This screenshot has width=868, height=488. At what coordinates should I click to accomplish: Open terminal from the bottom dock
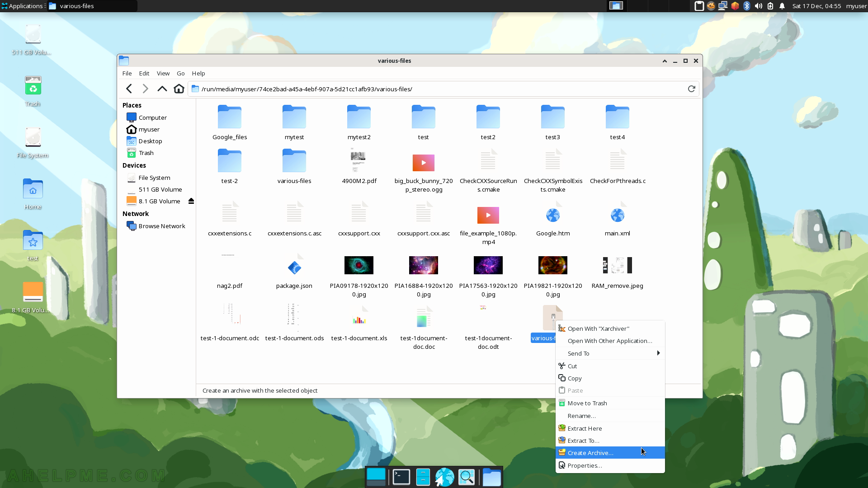[401, 477]
